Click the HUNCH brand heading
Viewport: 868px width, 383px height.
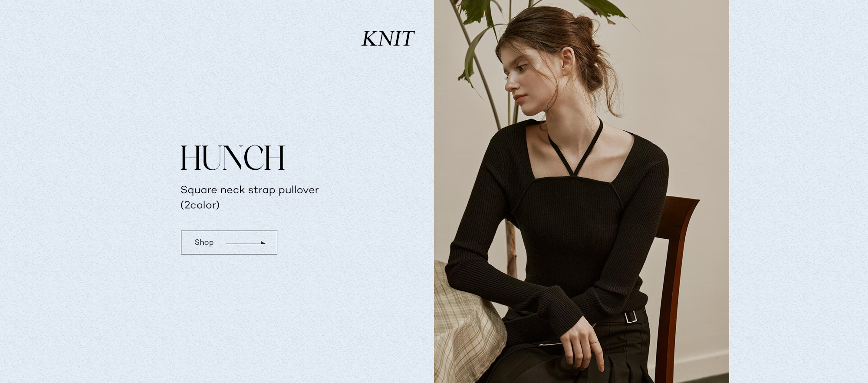[233, 158]
